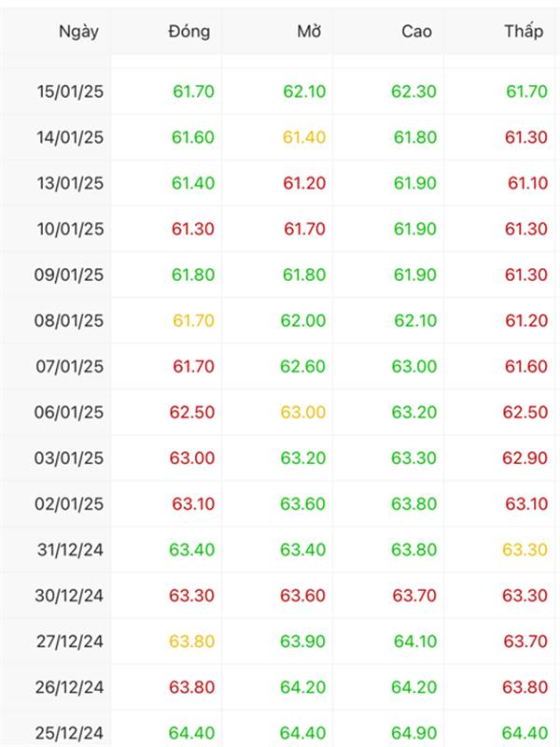The image size is (560, 747).
Task: Click the 14/01/25 date cell
Action: (70, 137)
